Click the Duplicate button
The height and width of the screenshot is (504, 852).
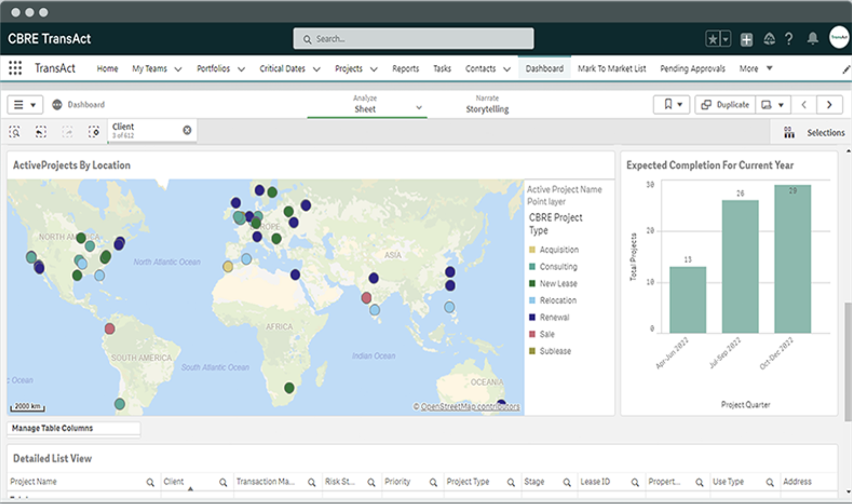click(x=725, y=105)
